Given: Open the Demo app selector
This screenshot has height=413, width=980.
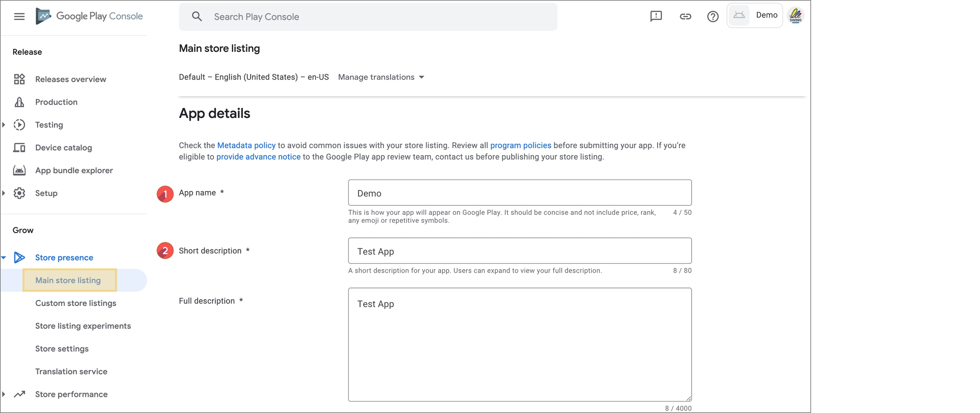Looking at the screenshot, I should [755, 15].
